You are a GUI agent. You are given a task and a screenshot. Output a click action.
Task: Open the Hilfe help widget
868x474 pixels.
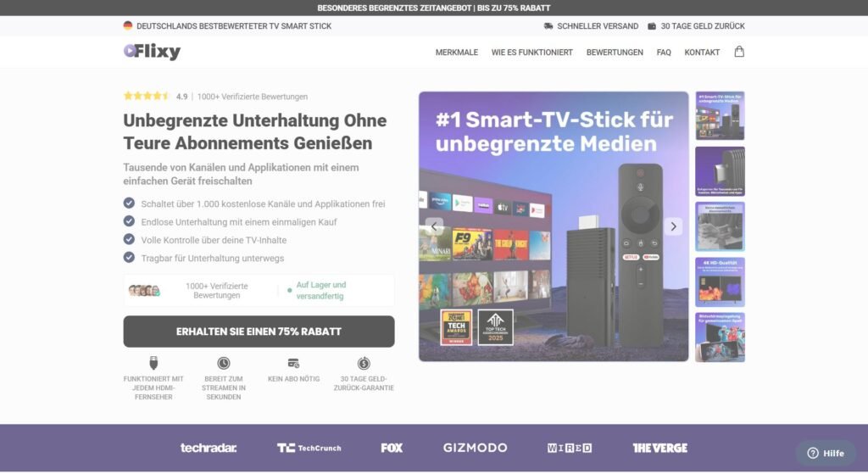point(826,453)
